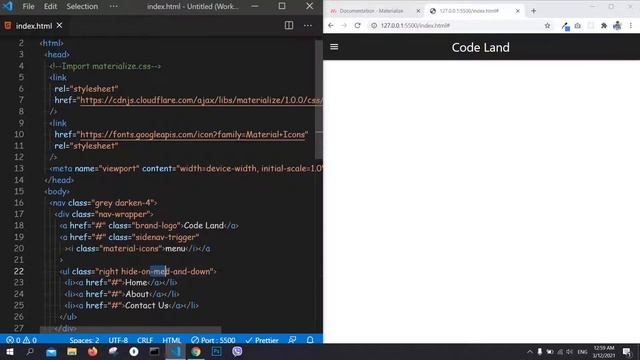Toggle Live Server Port : 5500
The width and height of the screenshot is (640, 360).
pos(213,340)
